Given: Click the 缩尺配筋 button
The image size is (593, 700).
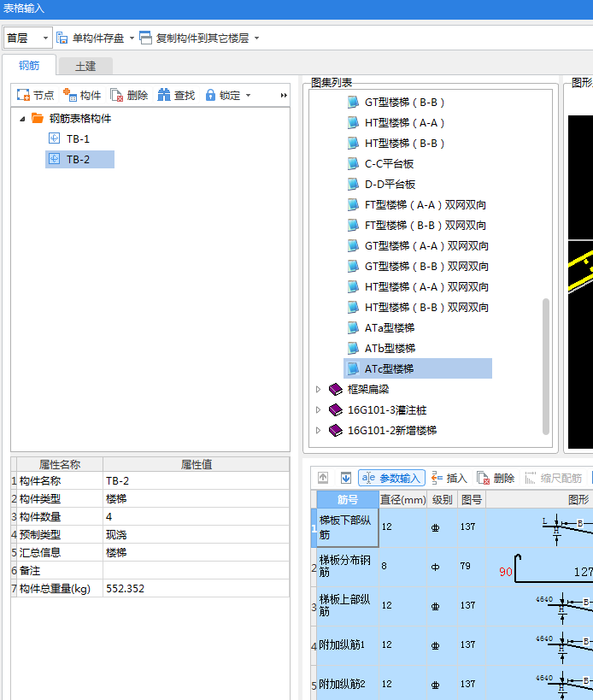Looking at the screenshot, I should tap(554, 478).
